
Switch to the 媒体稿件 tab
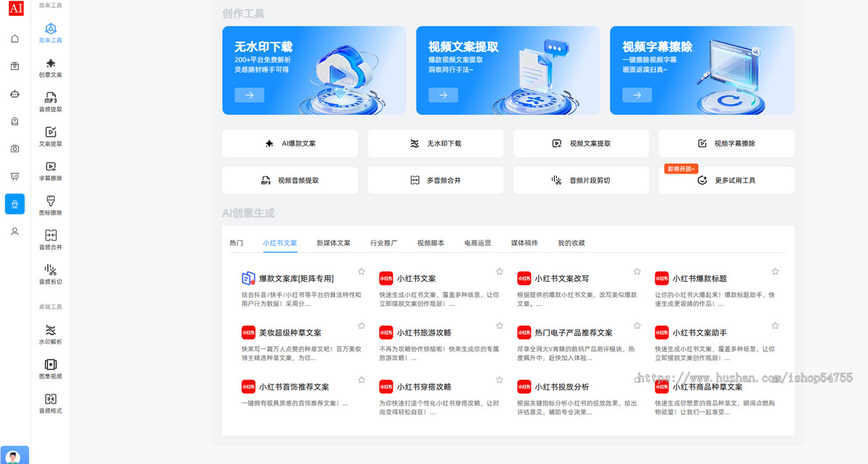tap(524, 243)
